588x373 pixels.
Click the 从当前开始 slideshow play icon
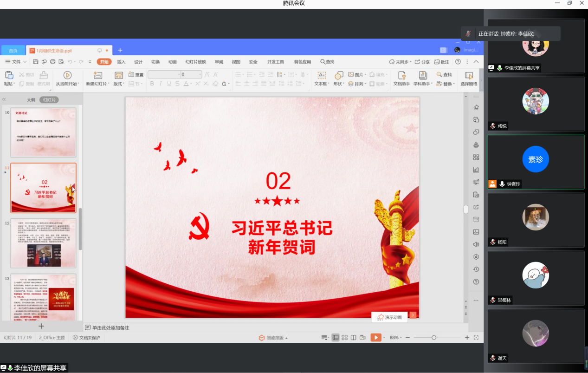pos(67,75)
